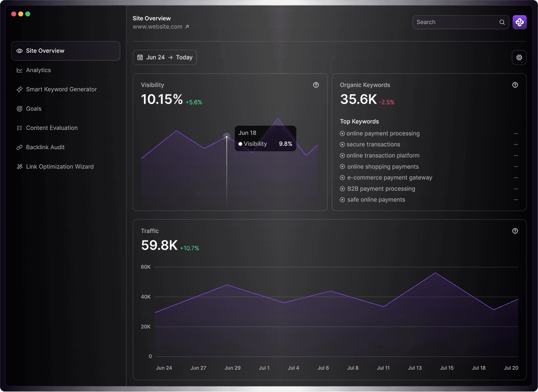Click keyword 'online payment processing'
The height and width of the screenshot is (392, 538).
pyautogui.click(x=383, y=133)
